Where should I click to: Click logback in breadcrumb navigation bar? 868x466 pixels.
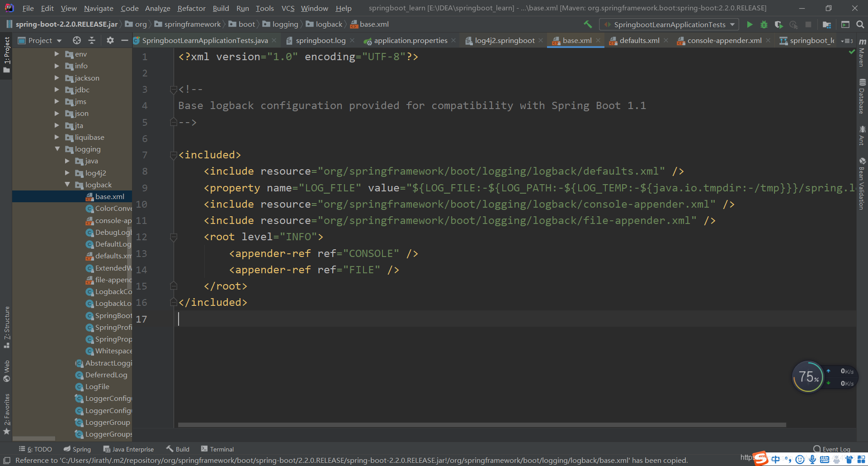coord(329,24)
